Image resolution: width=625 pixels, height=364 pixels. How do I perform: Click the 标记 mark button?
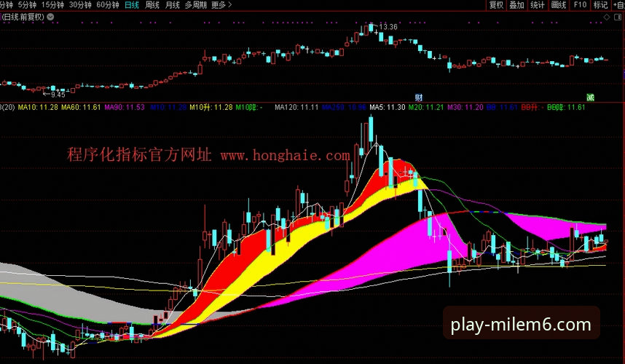[x=600, y=5]
